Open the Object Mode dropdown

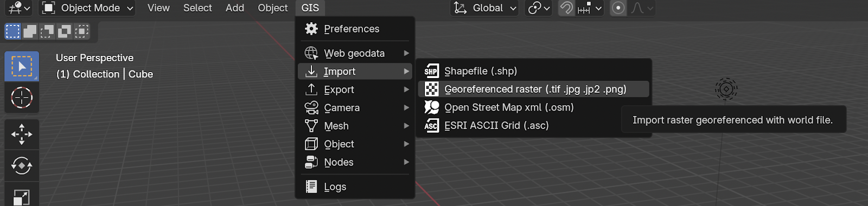(x=87, y=8)
